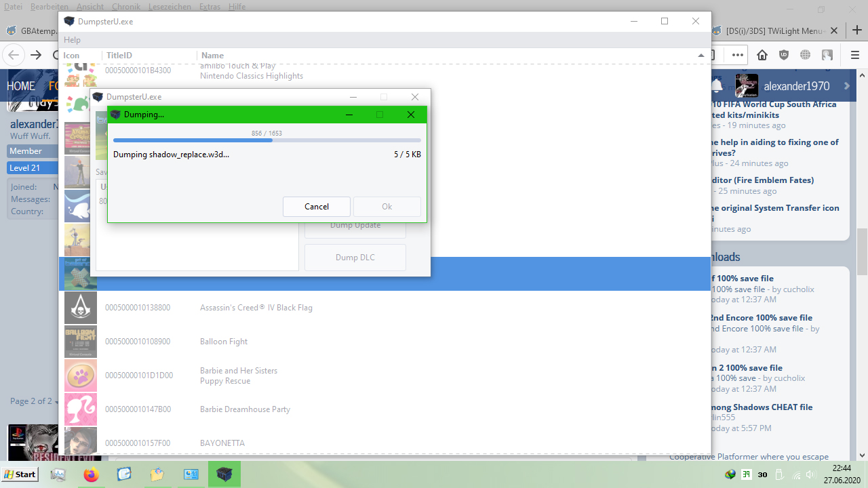868x488 pixels.
Task: Select the Assassin's Creed IV Black Flag name
Action: pyautogui.click(x=256, y=308)
